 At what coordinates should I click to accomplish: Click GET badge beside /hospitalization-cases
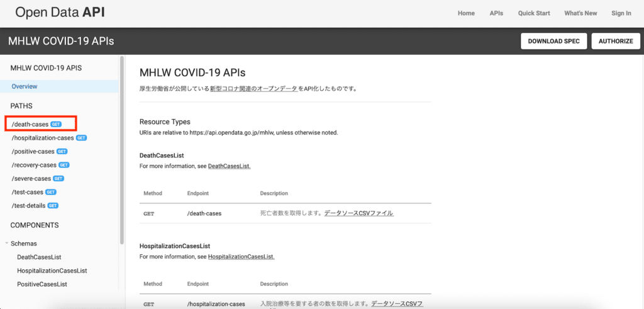tap(81, 138)
